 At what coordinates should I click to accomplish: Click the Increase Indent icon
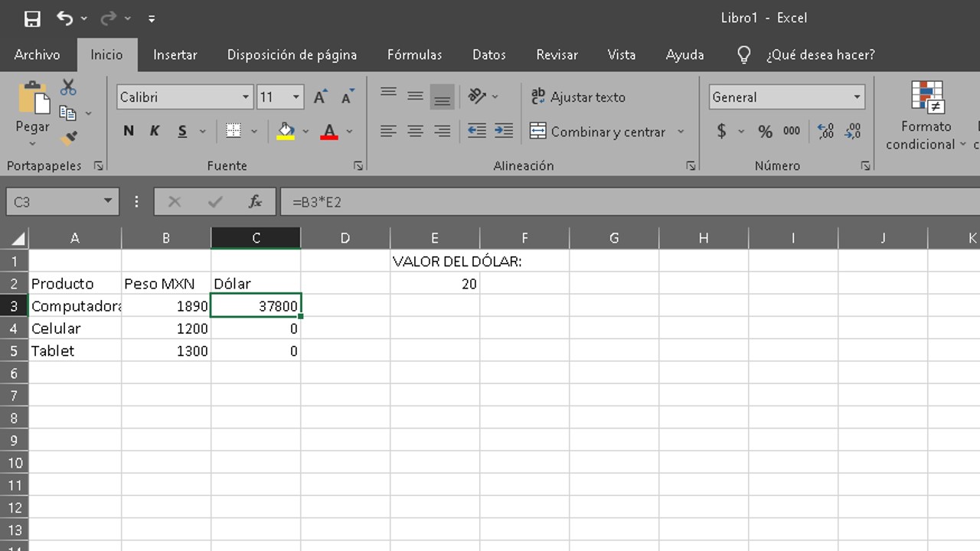tap(503, 132)
